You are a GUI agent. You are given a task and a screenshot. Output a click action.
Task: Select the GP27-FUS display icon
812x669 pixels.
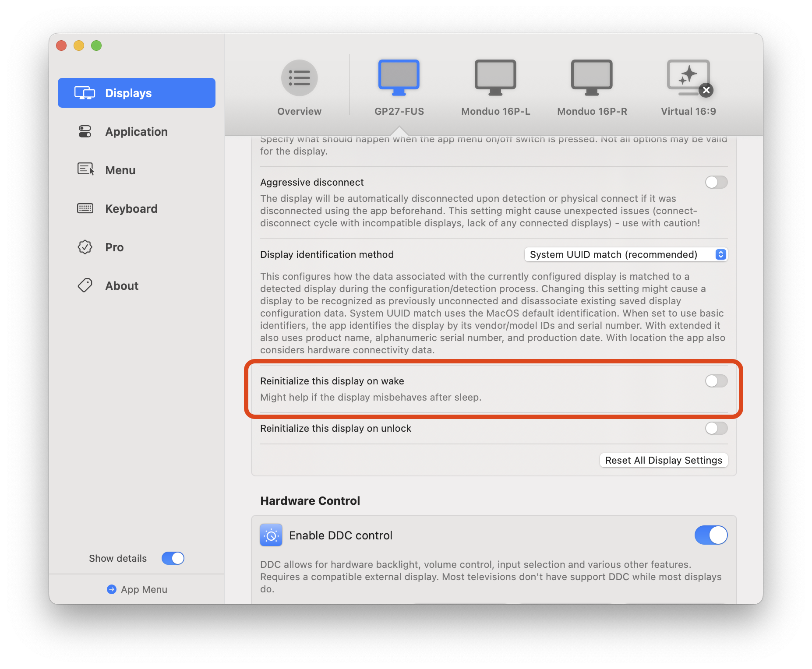[399, 77]
